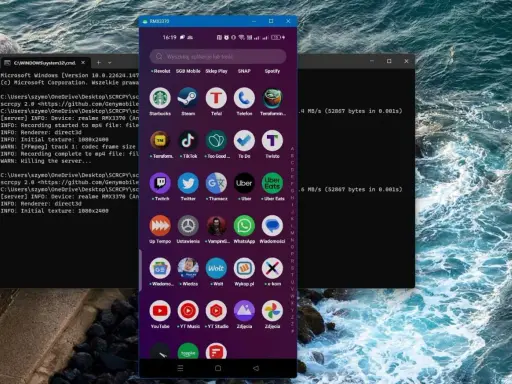Open the yellow TM Terraform app
512x384 pixels.
[x=160, y=141]
